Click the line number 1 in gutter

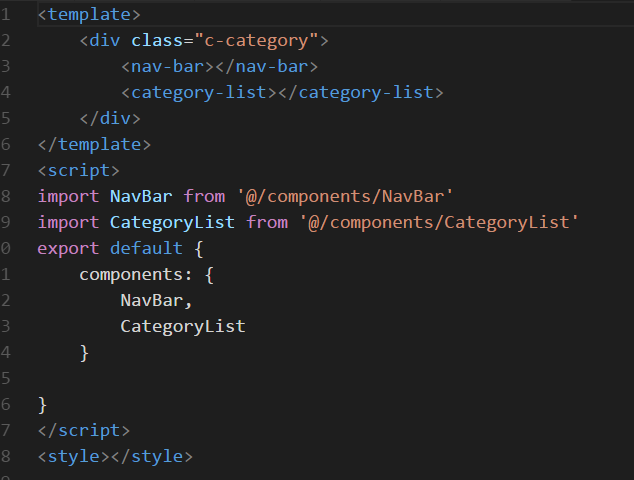click(5, 15)
